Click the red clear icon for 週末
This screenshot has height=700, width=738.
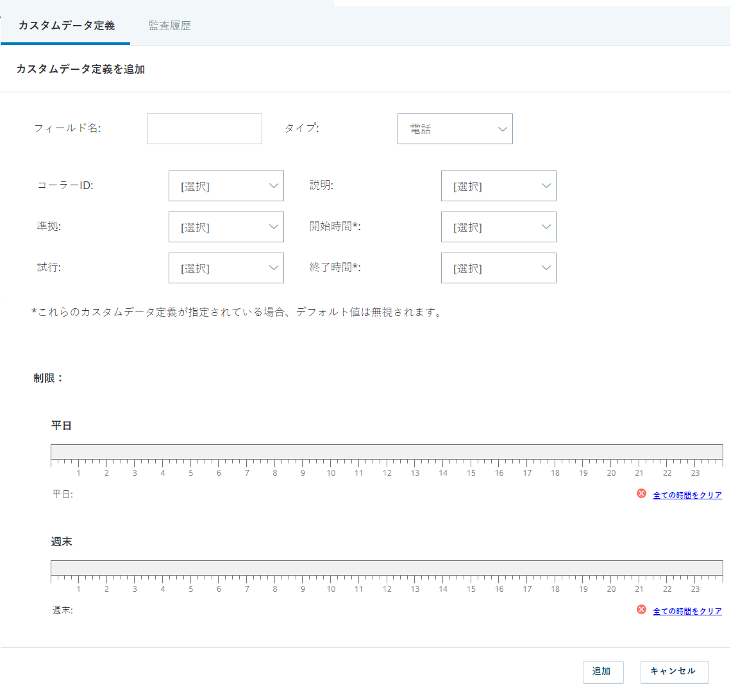click(x=641, y=609)
